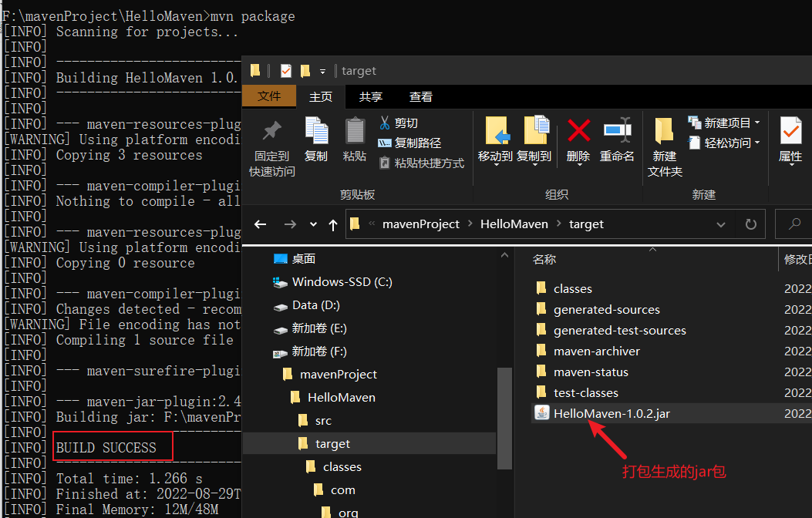Select target folder in tree
The width and height of the screenshot is (812, 518).
coord(369,444)
